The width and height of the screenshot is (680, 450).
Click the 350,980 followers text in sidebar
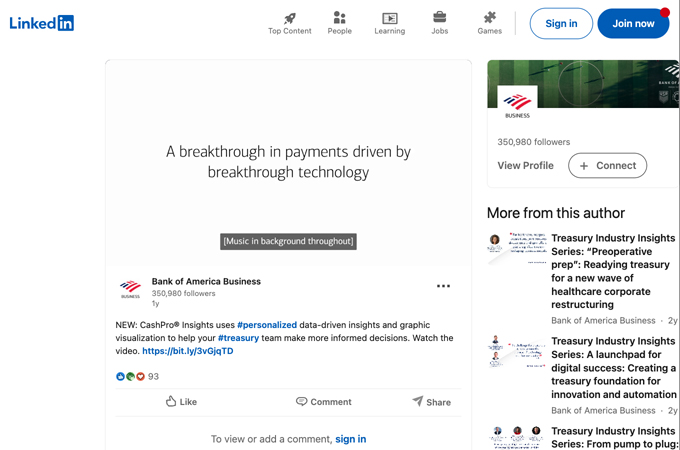point(533,142)
